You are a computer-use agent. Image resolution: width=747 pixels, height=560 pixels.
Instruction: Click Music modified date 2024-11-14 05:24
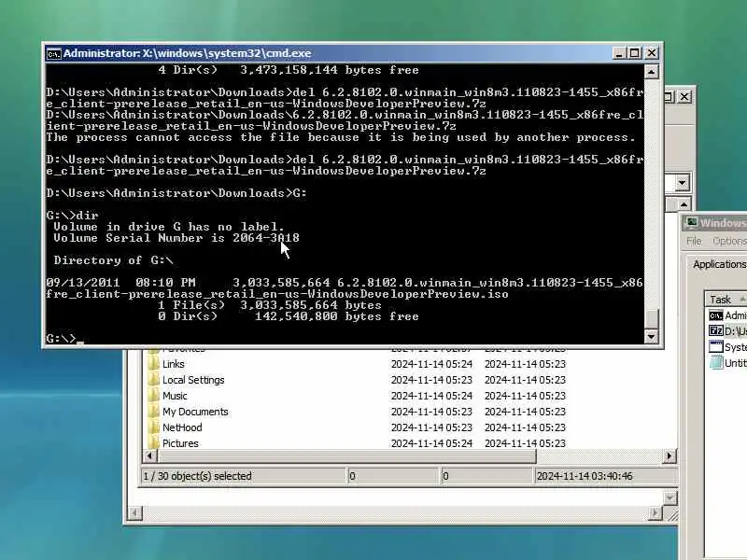point(431,396)
